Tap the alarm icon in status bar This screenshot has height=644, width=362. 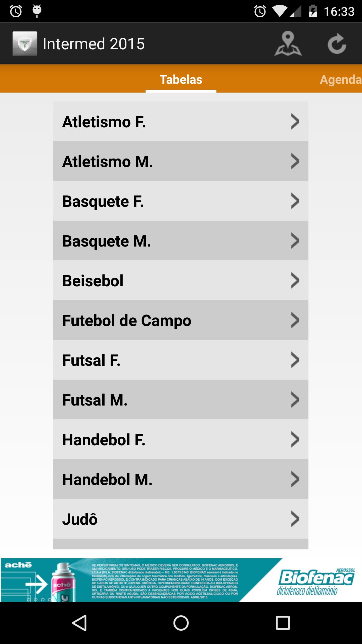pos(260,11)
